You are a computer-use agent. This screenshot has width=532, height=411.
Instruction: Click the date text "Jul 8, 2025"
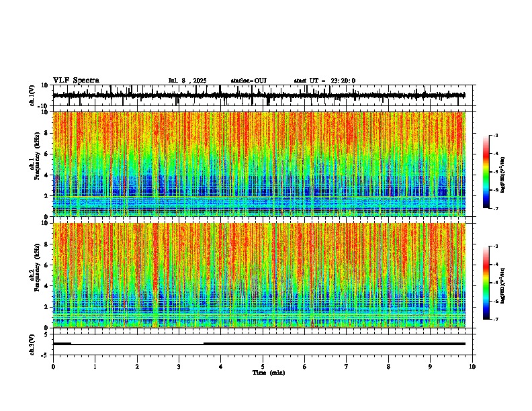pos(187,81)
